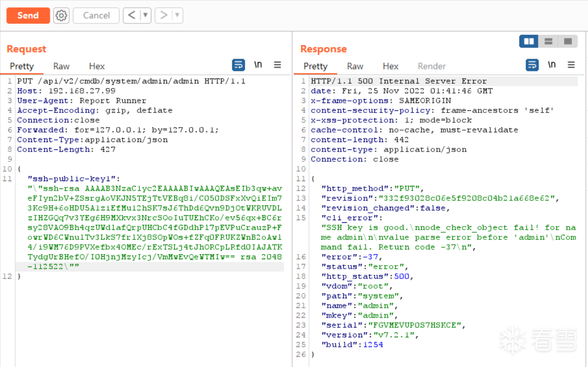Image resolution: width=588 pixels, height=367 pixels.
Task: Show non-printable characters in Request panel
Action: (x=258, y=65)
